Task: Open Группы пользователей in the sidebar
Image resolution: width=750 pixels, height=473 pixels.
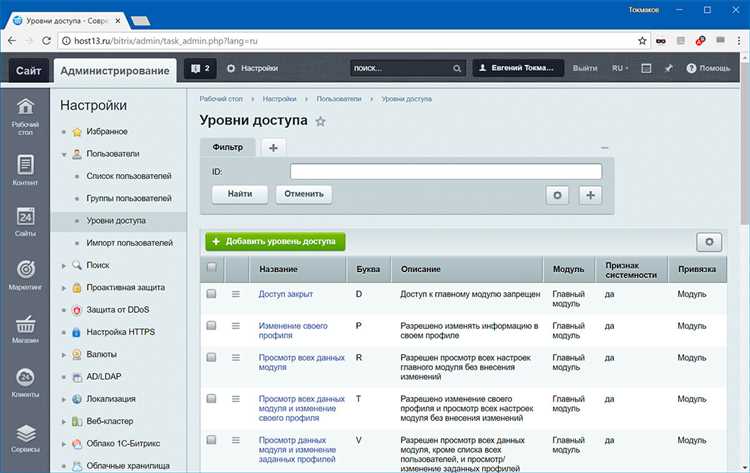Action: (x=129, y=198)
